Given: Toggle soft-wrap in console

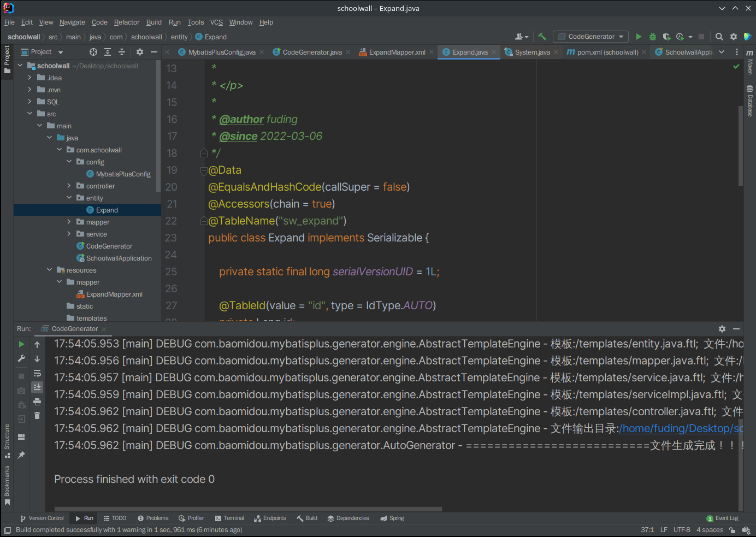Looking at the screenshot, I should coord(37,373).
